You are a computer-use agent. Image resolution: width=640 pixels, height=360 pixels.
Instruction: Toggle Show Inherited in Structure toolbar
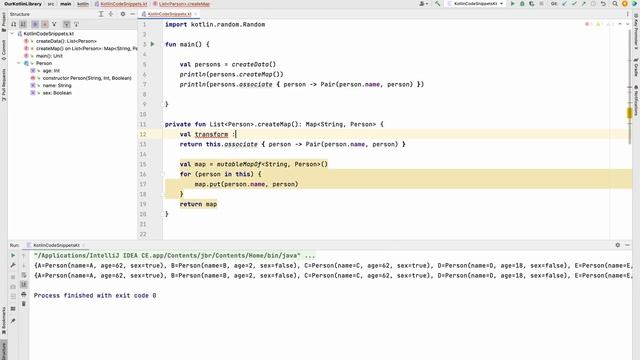coord(67,24)
